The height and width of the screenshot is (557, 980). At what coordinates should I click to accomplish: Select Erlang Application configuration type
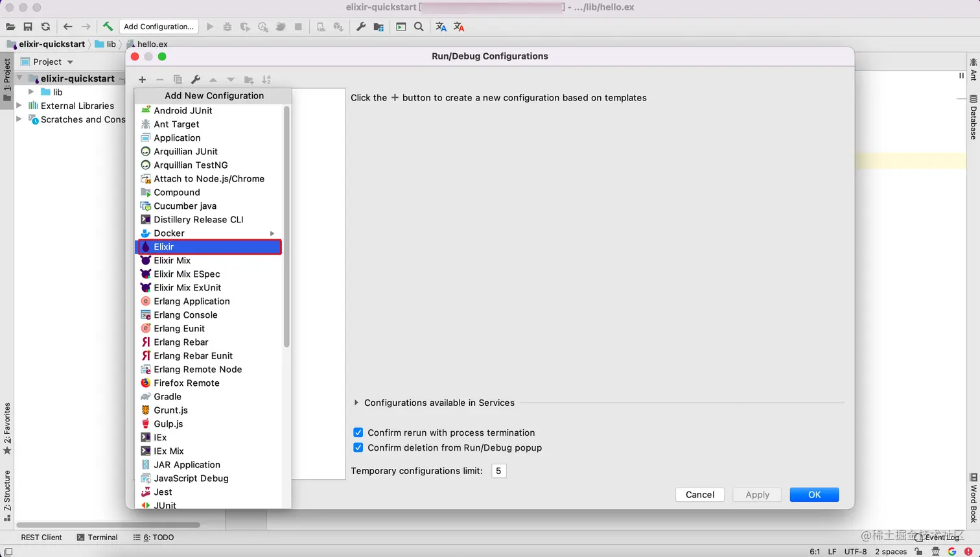209,301
